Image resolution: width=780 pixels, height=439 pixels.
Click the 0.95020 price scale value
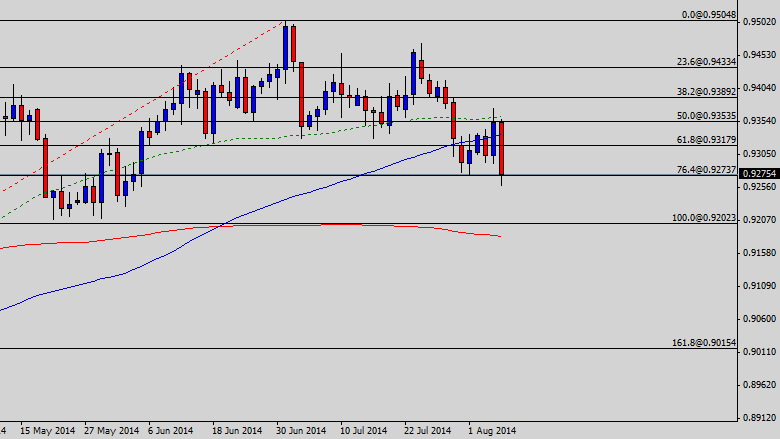pyautogui.click(x=762, y=24)
